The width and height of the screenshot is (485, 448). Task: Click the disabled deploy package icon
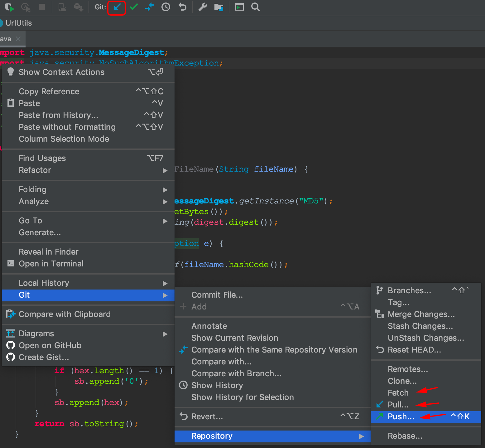(x=79, y=7)
